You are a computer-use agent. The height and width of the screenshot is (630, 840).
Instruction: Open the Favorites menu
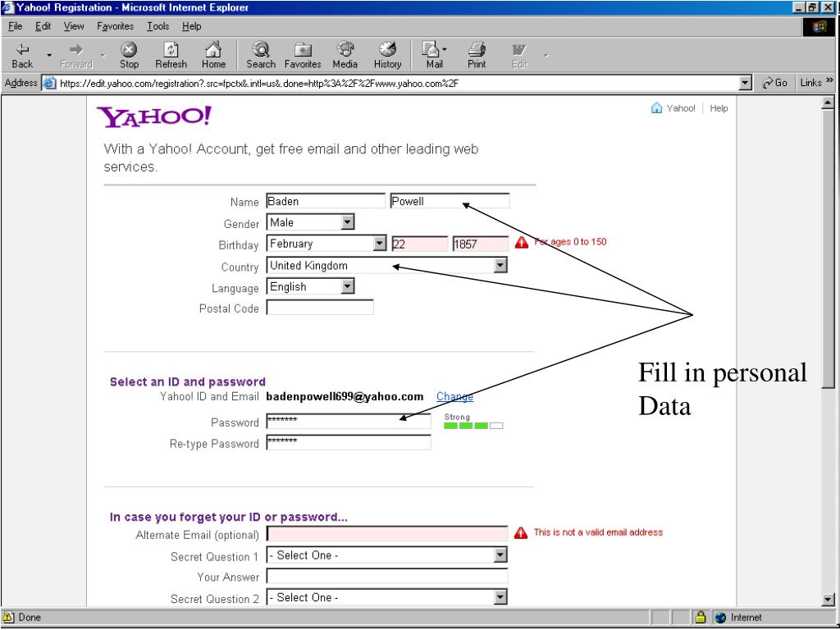[115, 26]
